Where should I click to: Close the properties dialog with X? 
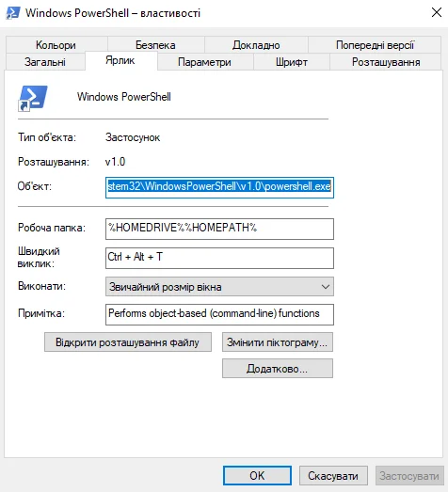(437, 13)
